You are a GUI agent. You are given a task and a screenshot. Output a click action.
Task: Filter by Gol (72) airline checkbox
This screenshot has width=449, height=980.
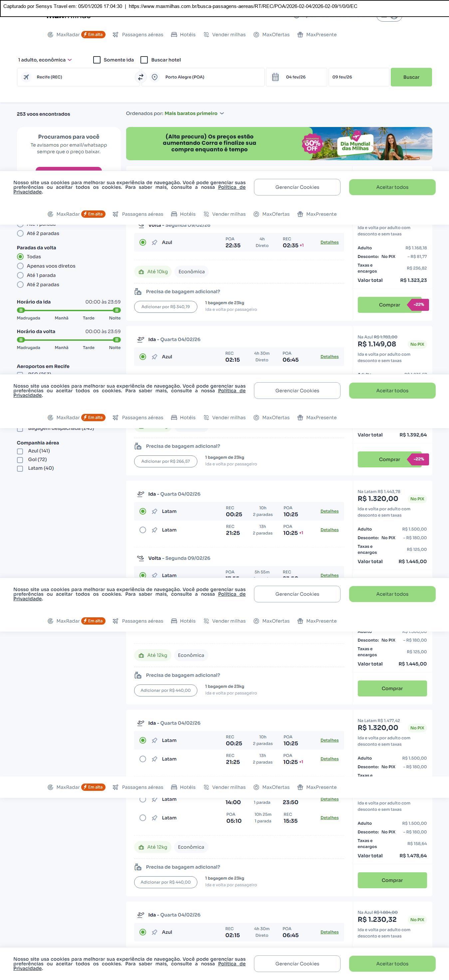coord(20,460)
